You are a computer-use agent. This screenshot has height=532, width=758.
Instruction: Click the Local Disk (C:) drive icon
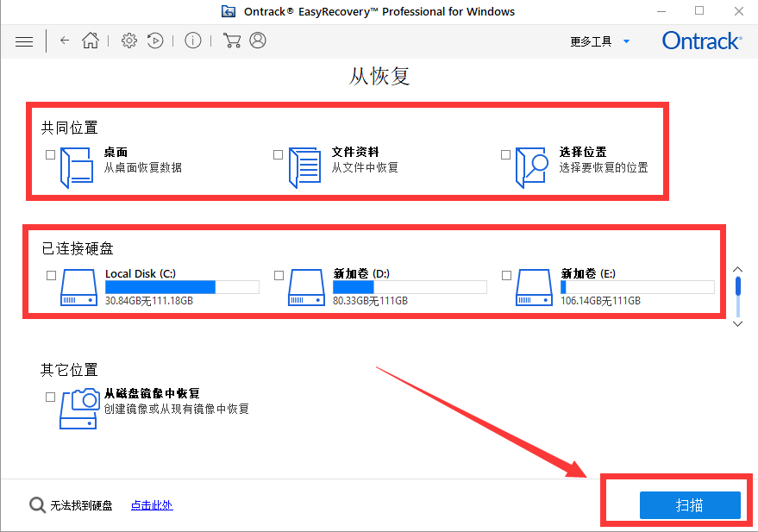(x=78, y=287)
